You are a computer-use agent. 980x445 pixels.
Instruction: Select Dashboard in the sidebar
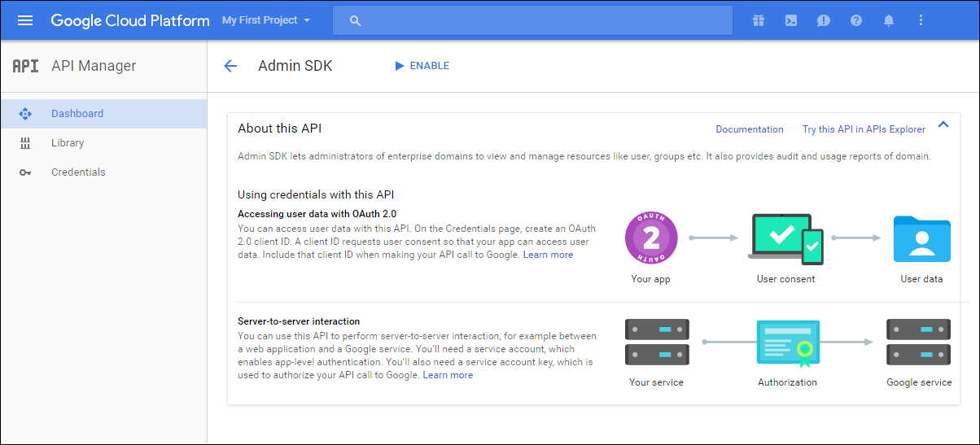[x=77, y=114]
